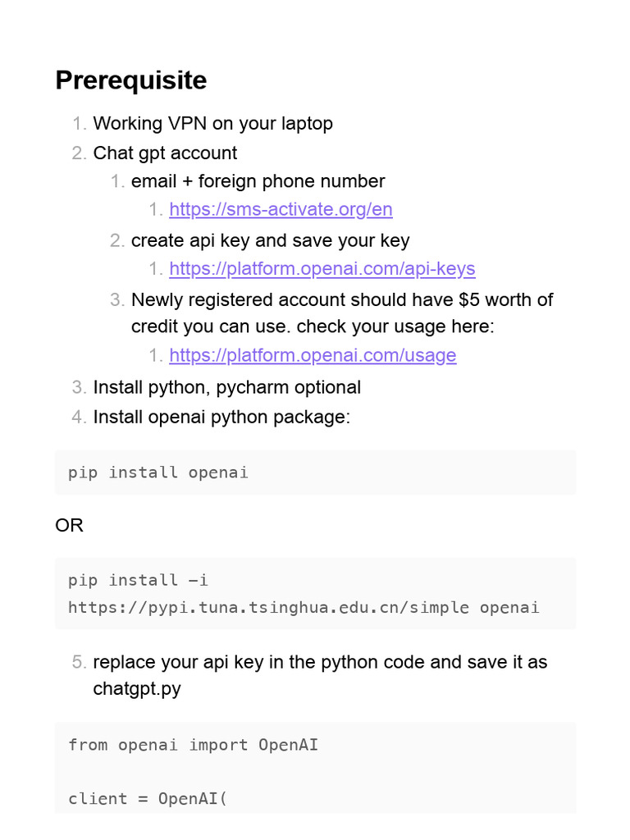Open the platform.openai.com usage link
This screenshot has height=840, width=630.
(313, 355)
